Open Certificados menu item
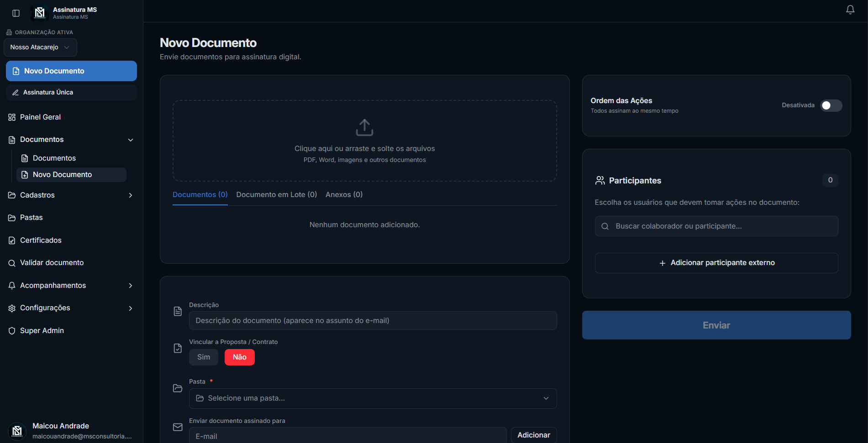The height and width of the screenshot is (443, 868). 71,240
